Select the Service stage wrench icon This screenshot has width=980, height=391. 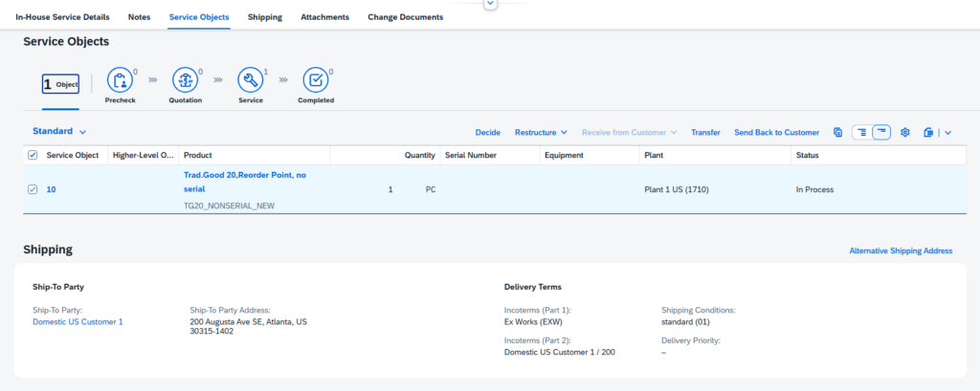coord(250,80)
